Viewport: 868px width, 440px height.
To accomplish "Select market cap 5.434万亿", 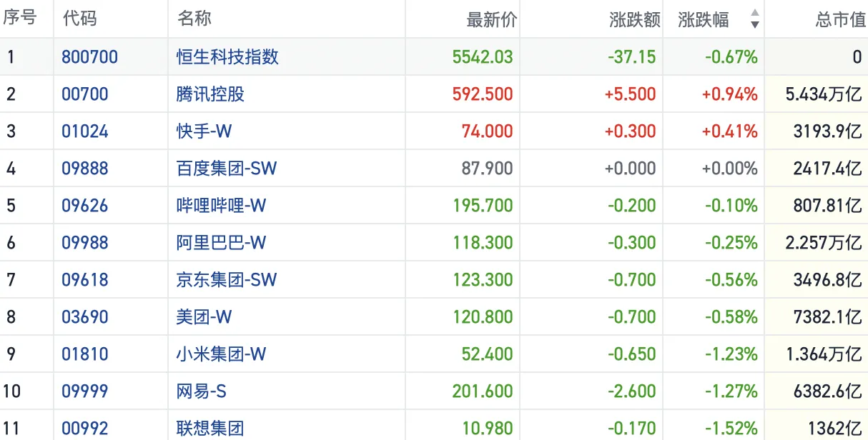I will point(824,94).
